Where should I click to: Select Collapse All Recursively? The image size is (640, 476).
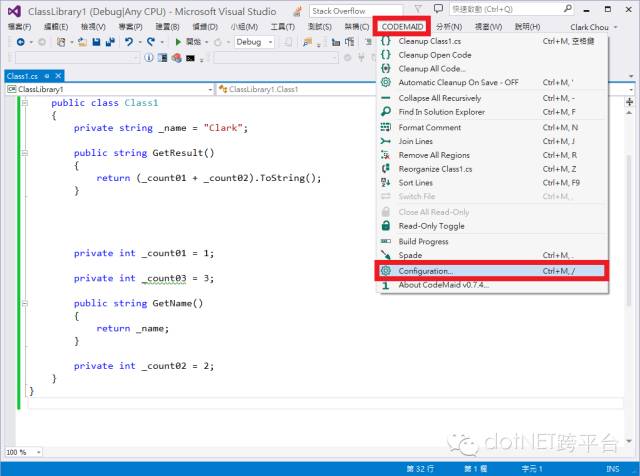[492, 98]
